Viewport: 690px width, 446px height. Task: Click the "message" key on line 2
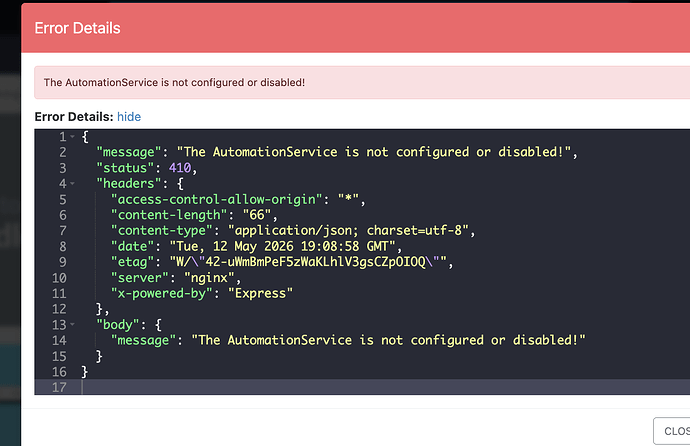129,152
